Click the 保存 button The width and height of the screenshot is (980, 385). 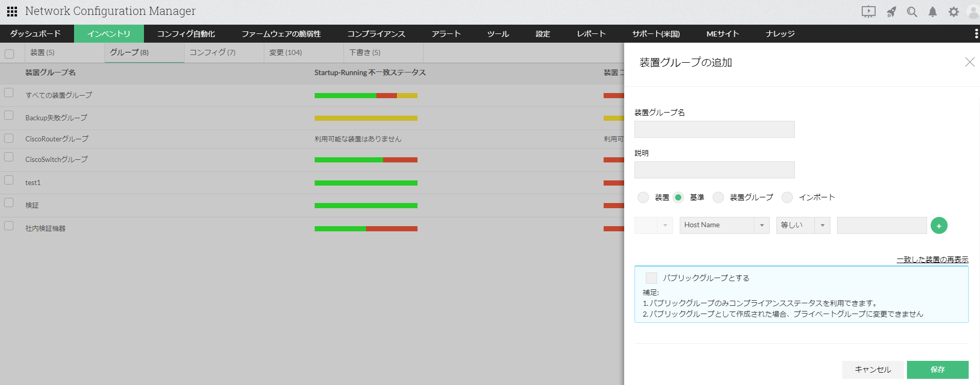pyautogui.click(x=937, y=370)
